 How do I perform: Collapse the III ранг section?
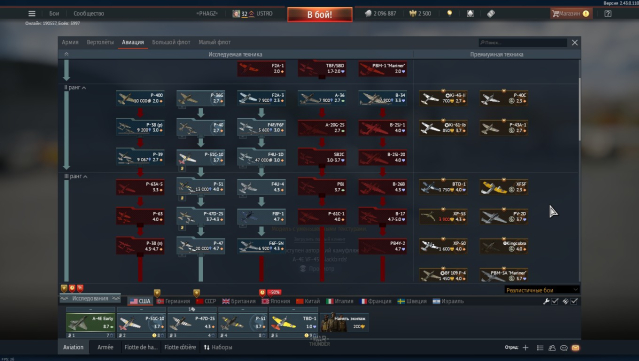[x=76, y=176]
